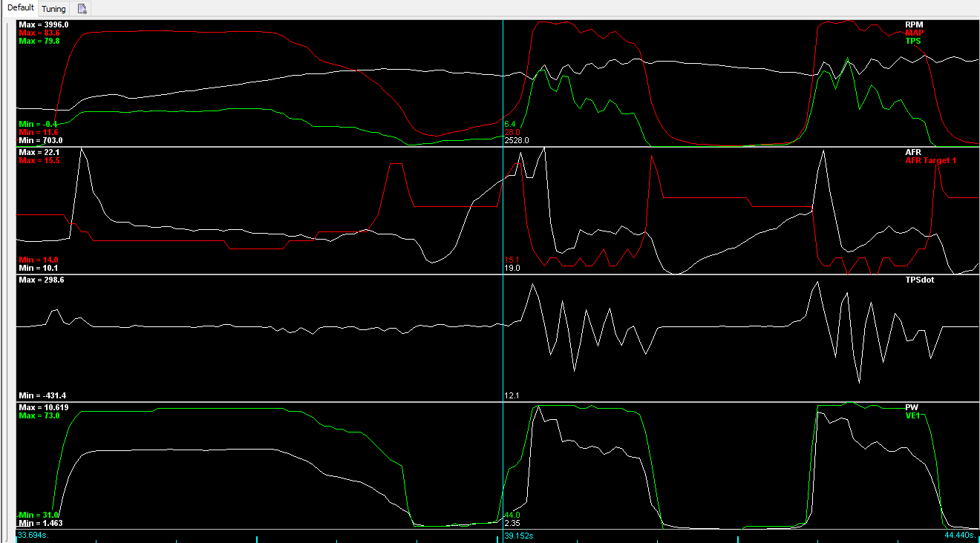Click the red Min = 14.0 readout
The width and height of the screenshot is (980, 543).
38,260
